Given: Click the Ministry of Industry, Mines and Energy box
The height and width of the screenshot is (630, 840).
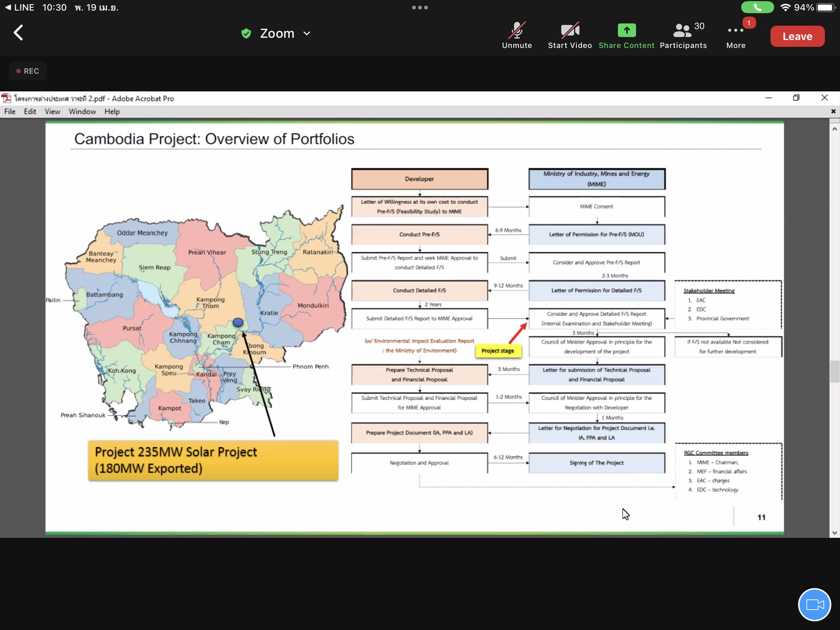Looking at the screenshot, I should [x=597, y=179].
